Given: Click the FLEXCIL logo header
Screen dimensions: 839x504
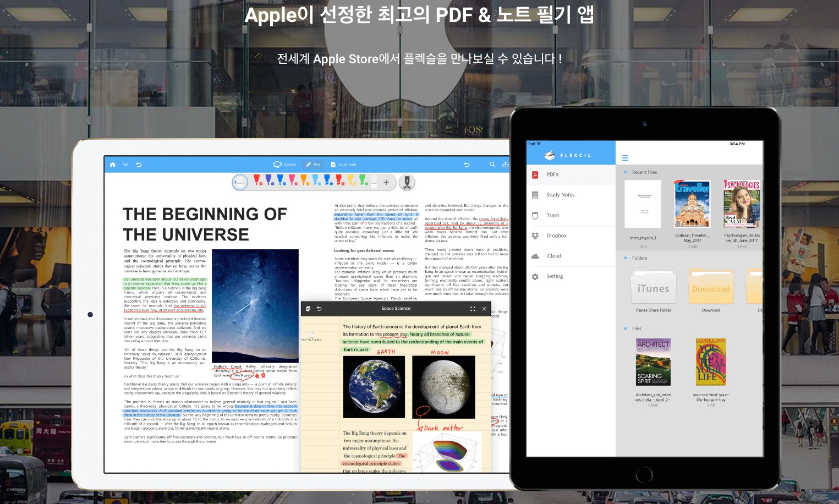Looking at the screenshot, I should [569, 155].
